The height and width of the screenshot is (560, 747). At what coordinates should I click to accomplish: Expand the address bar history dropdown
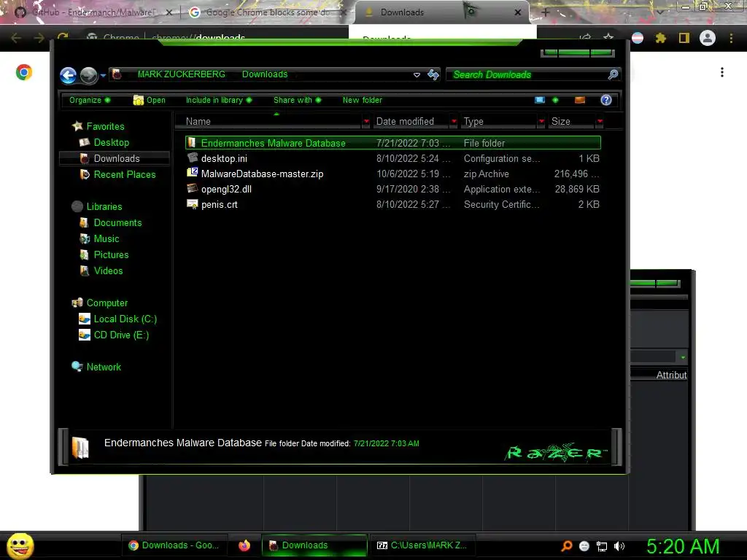click(417, 75)
